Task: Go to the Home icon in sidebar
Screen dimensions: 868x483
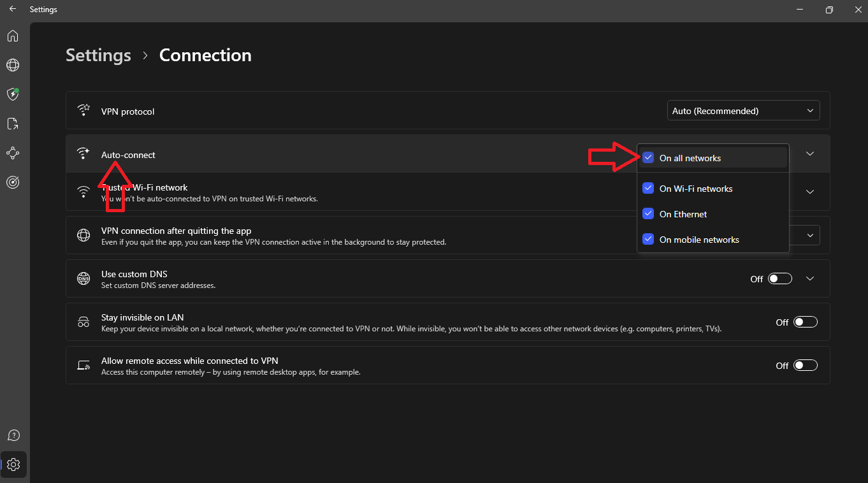Action: click(13, 36)
